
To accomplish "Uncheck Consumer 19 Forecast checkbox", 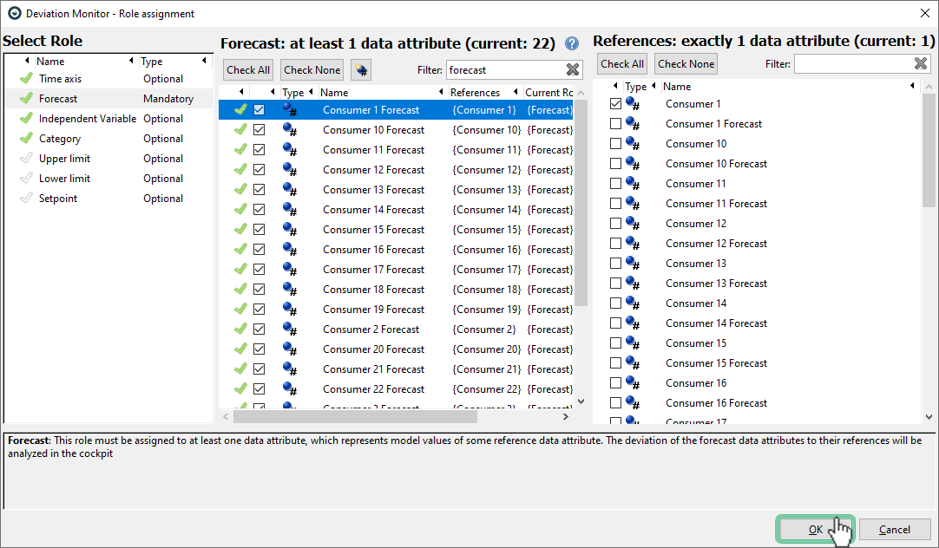I will [x=259, y=309].
